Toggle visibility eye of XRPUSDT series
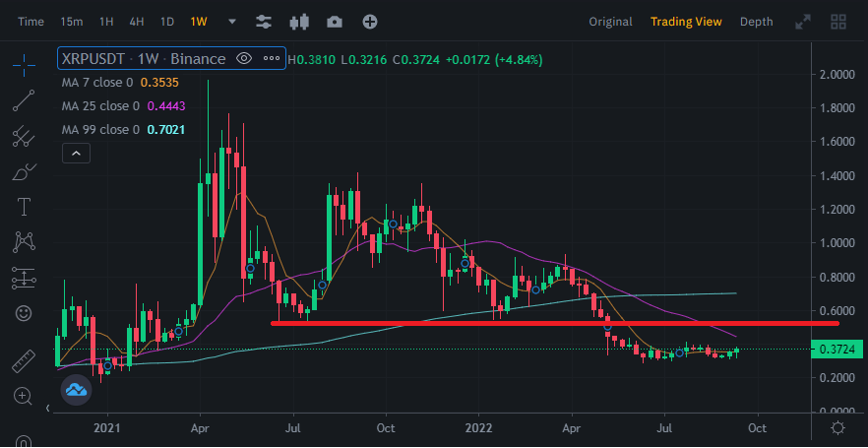This screenshot has height=448, width=868. coord(244,58)
